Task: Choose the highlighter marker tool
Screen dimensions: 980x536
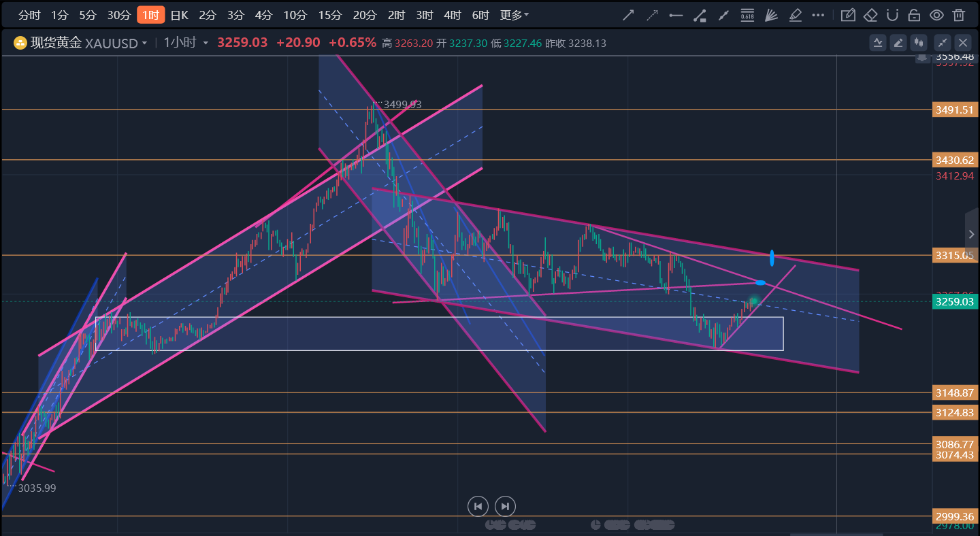Action: point(794,15)
